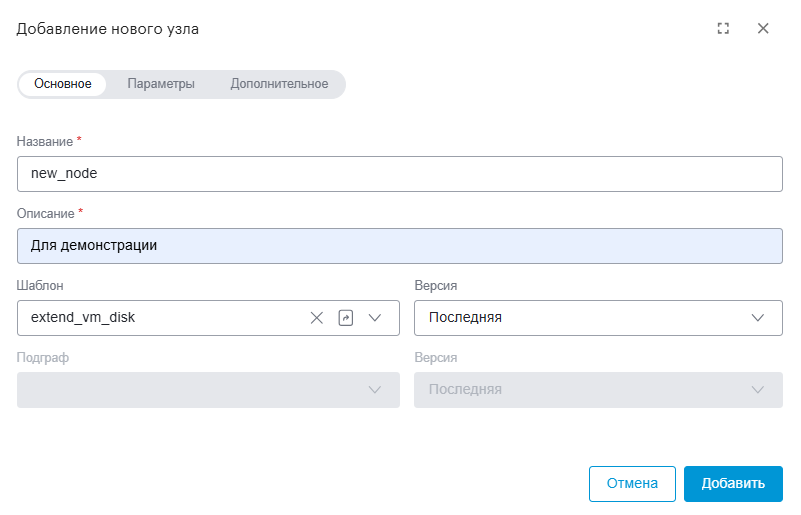Screen dimensions: 801x515
Task: Click the Шаблон field text extend_vm_disk
Action: tap(83, 317)
